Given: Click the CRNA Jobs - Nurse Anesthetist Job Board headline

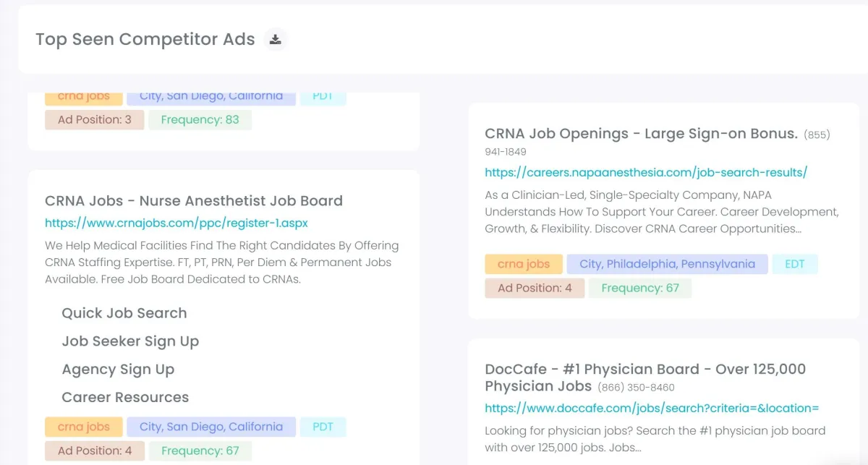Looking at the screenshot, I should pos(193,201).
